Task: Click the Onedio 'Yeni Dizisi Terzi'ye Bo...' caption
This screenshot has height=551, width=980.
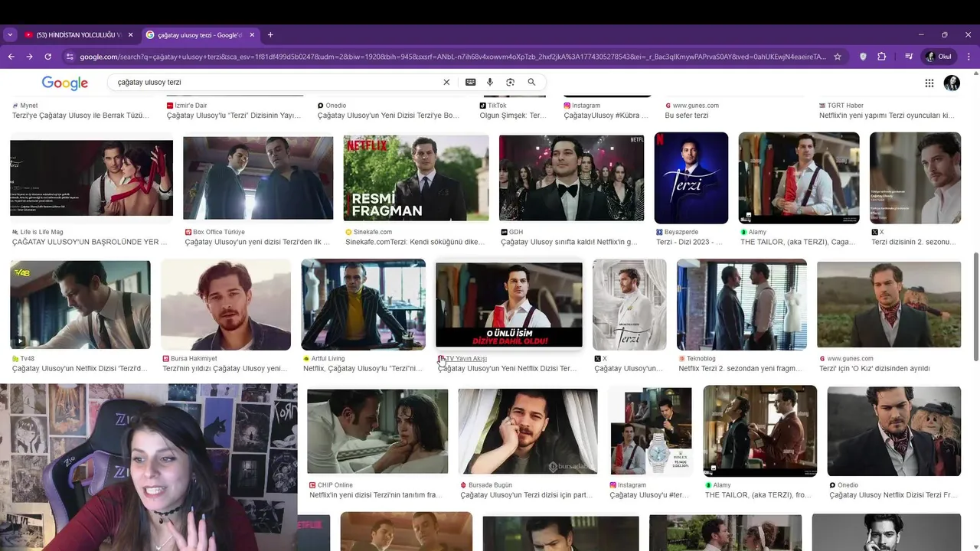Action: [x=388, y=116]
